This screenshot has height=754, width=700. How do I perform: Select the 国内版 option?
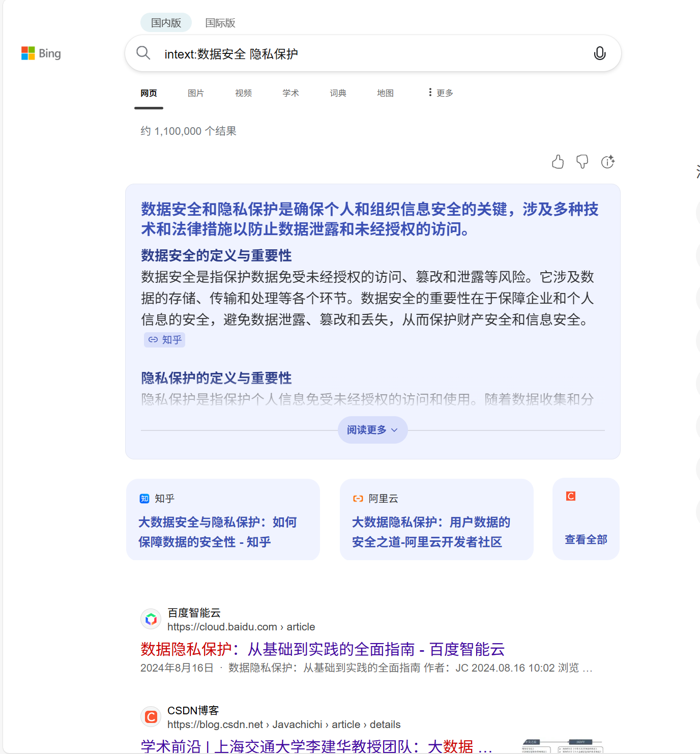pyautogui.click(x=166, y=22)
